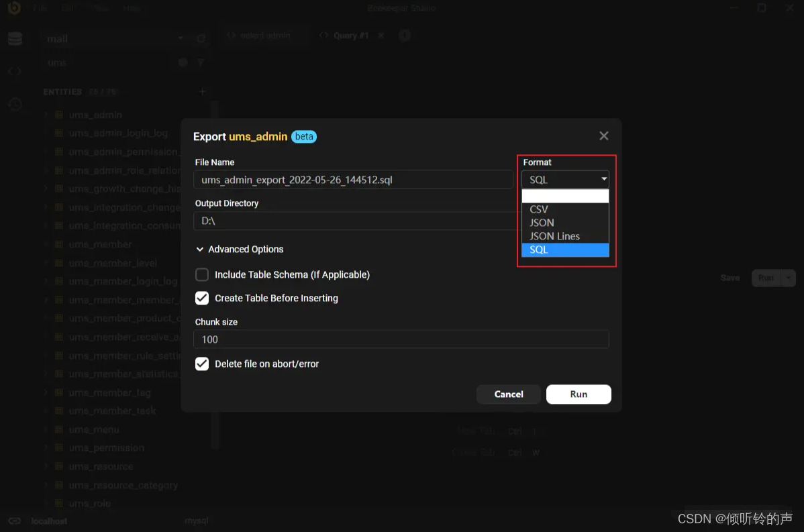This screenshot has width=804, height=532.
Task: Click table icon of ums_member_tag
Action: (x=59, y=392)
